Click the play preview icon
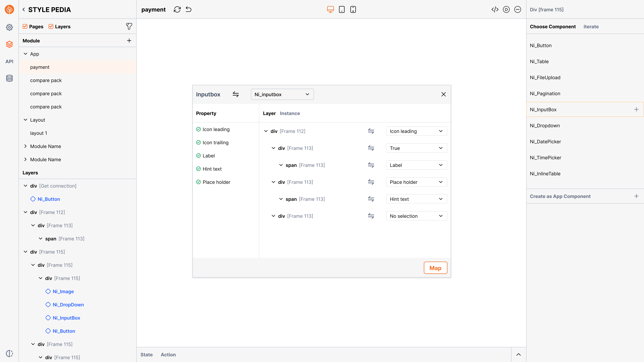This screenshot has height=362, width=644. (506, 10)
